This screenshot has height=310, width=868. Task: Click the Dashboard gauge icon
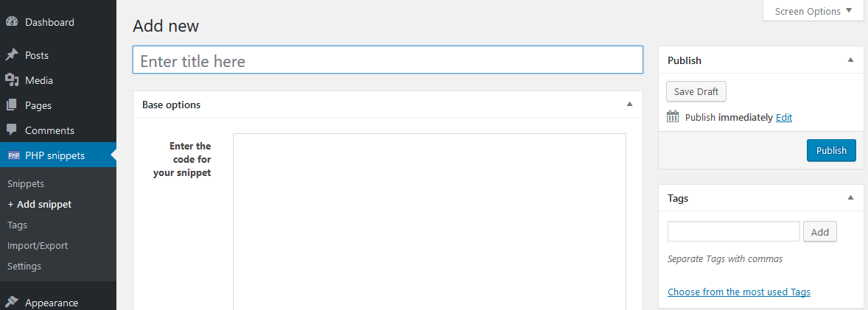click(12, 22)
